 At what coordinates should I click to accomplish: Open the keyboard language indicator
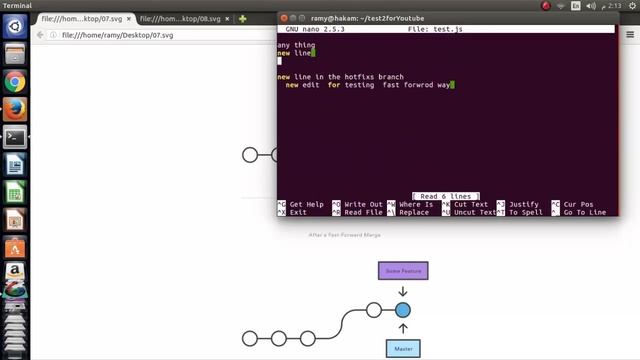(576, 6)
